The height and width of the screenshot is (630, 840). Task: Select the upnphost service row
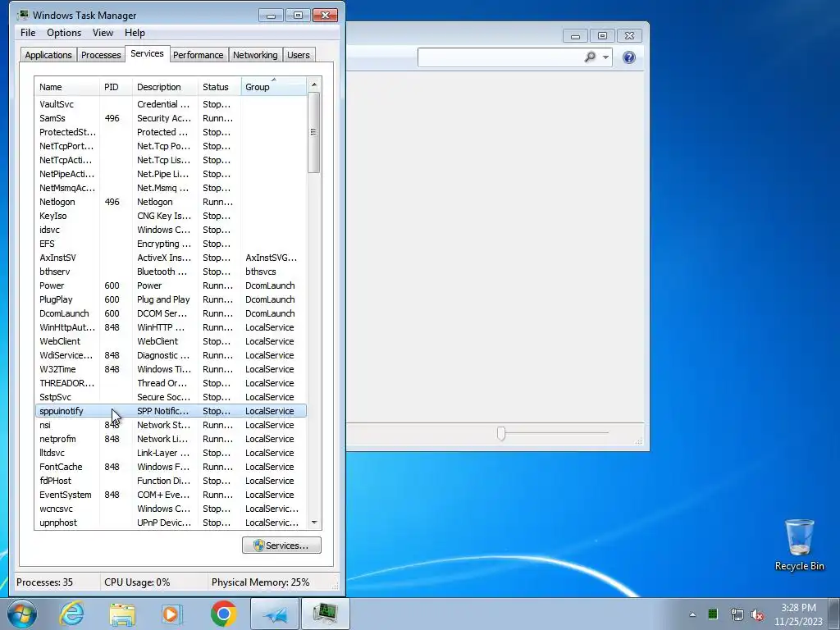(x=171, y=522)
